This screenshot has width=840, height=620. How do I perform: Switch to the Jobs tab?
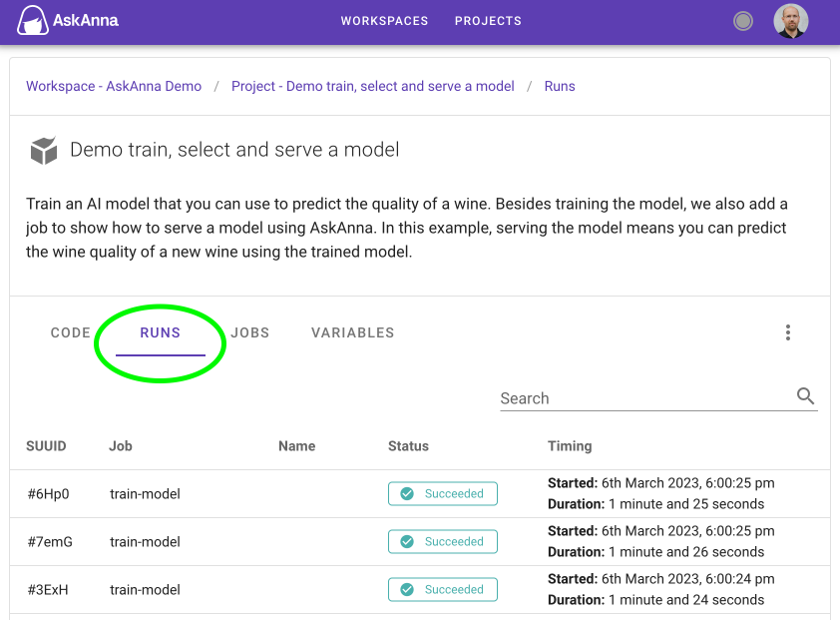(x=250, y=332)
